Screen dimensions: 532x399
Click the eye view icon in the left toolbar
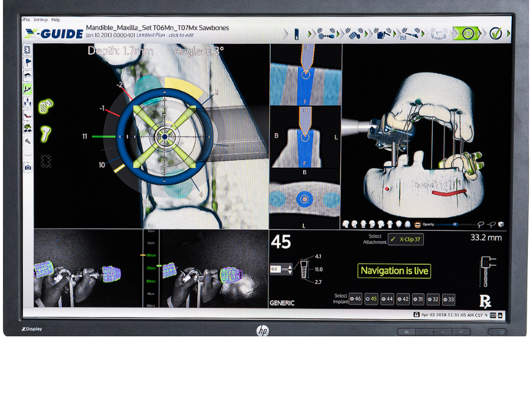click(x=27, y=76)
